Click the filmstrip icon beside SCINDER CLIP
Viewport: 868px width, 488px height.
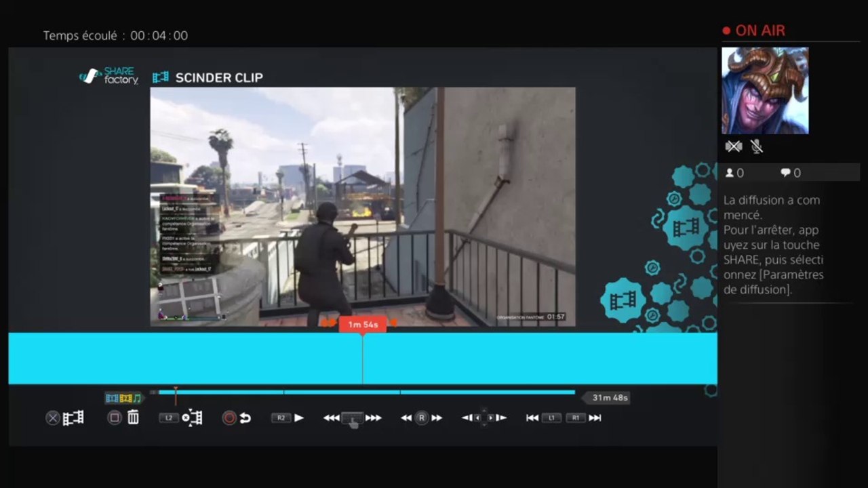pyautogui.click(x=161, y=77)
